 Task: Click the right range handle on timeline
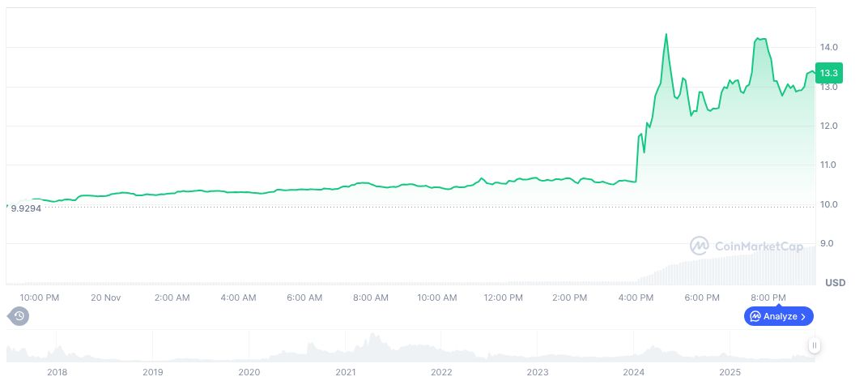click(x=814, y=345)
